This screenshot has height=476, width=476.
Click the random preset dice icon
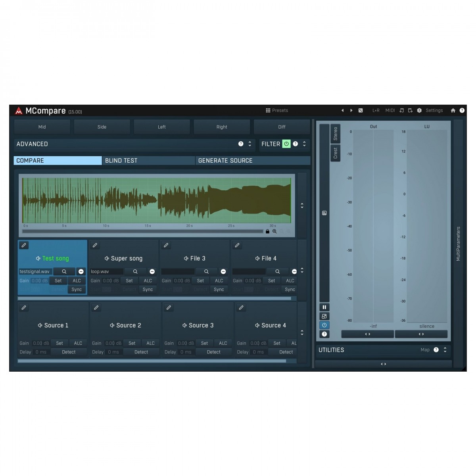pos(361,111)
